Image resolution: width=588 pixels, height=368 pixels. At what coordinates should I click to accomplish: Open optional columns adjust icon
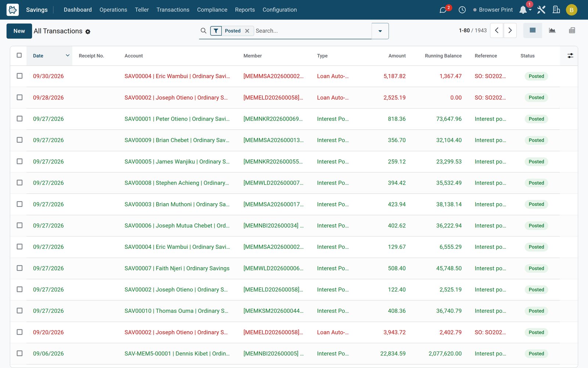570,56
